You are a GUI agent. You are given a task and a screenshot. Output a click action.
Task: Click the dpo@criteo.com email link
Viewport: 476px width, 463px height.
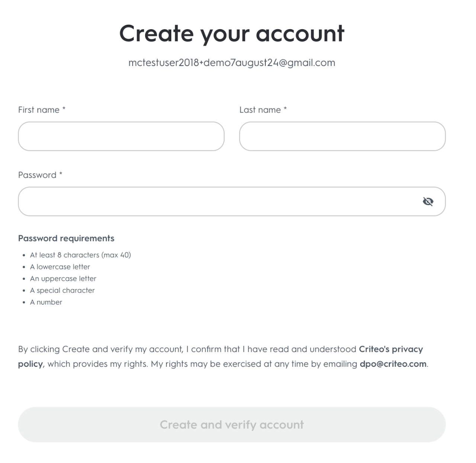point(393,364)
